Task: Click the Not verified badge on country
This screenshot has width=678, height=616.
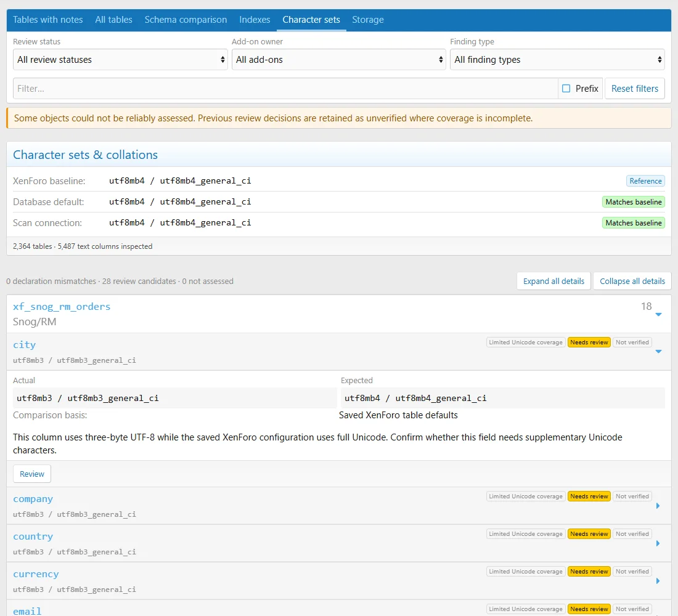Action: (x=632, y=534)
